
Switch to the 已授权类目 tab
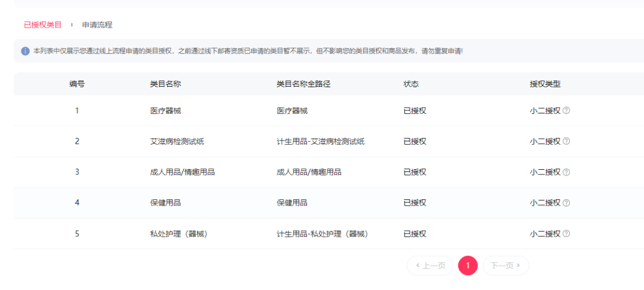coord(43,25)
